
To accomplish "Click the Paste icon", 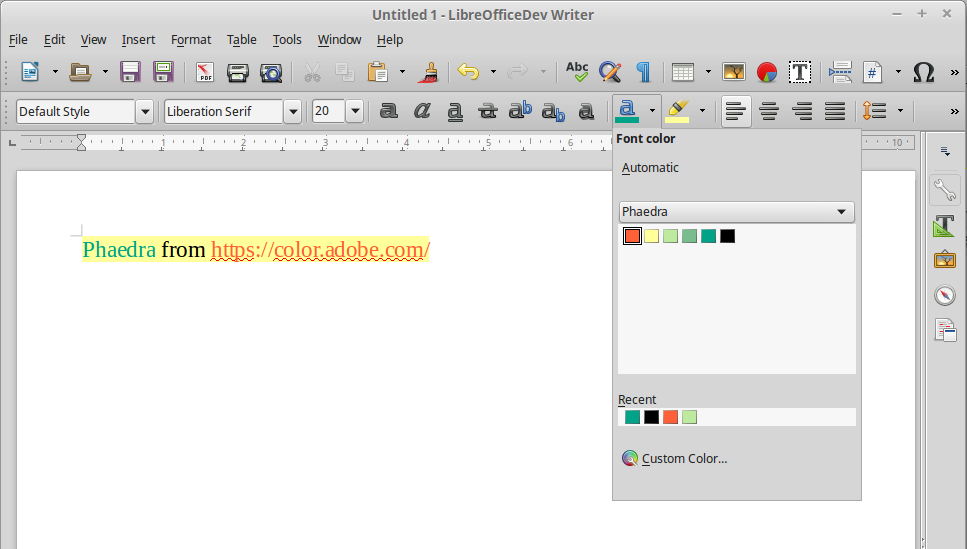I will [377, 72].
